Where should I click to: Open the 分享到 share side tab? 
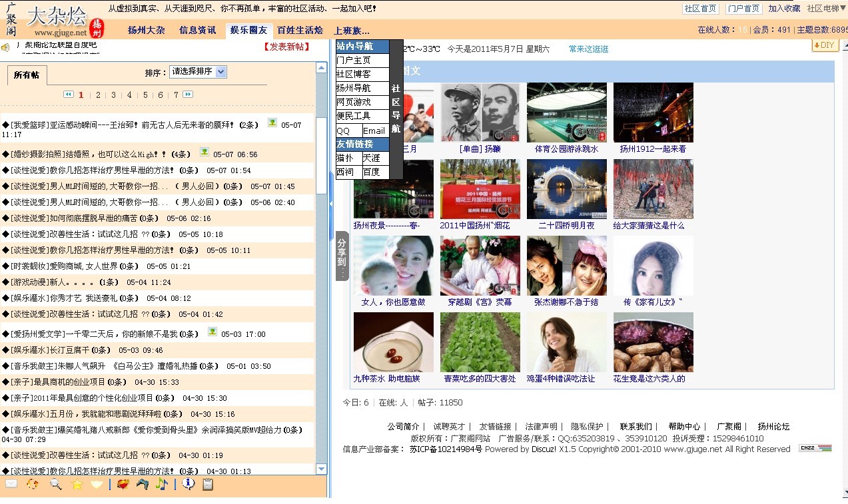(342, 256)
